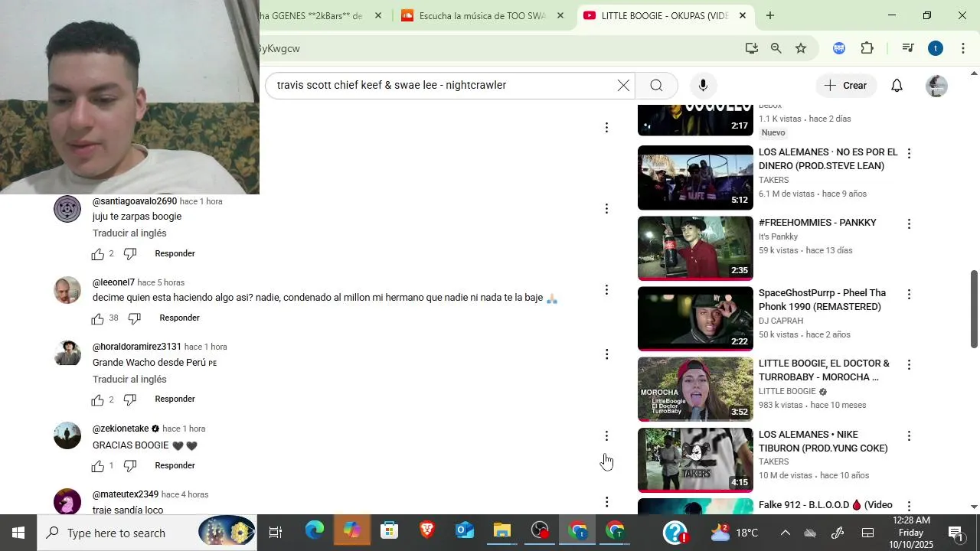Screen dimensions: 980x551
Task: Open a new browser tab
Action: point(770,15)
